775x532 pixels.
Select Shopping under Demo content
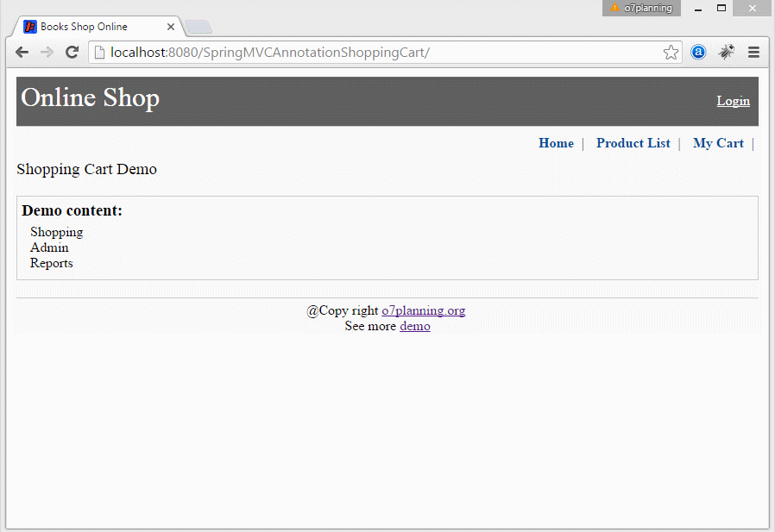point(56,232)
